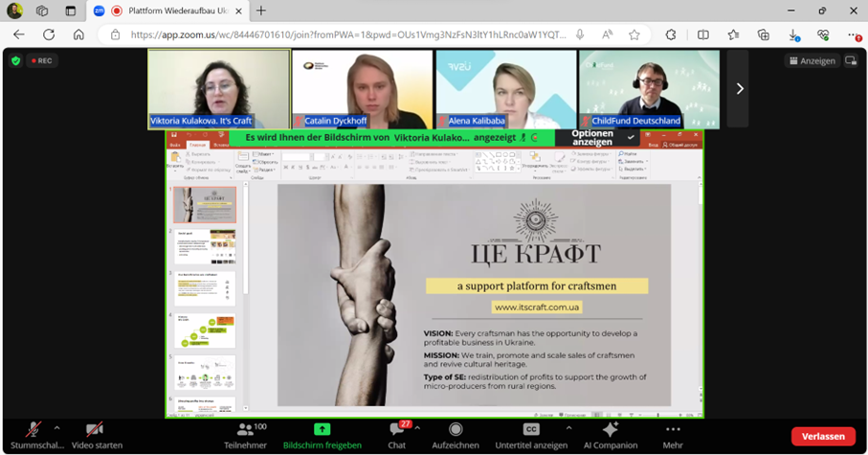Toggle Untertitel anzeigen captions

tap(531, 436)
